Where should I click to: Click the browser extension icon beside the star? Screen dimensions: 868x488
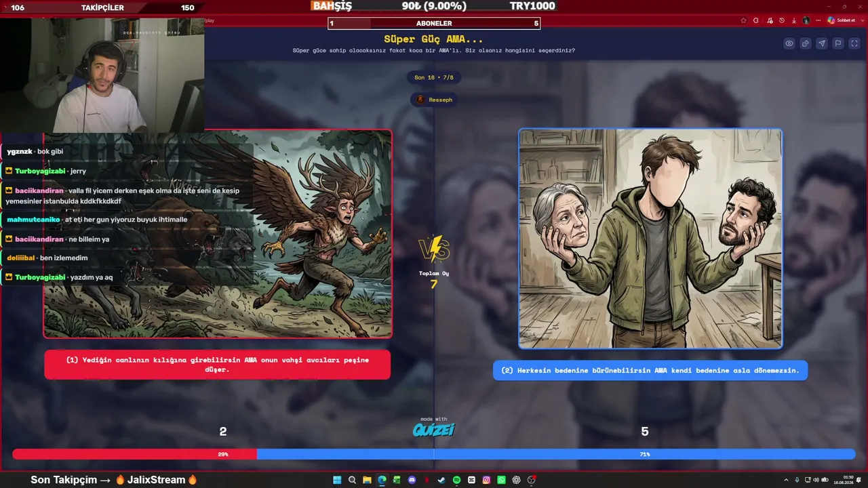[756, 20]
